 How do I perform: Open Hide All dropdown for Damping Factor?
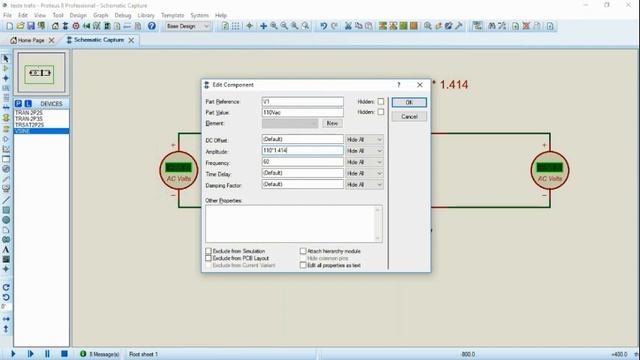pyautogui.click(x=364, y=184)
